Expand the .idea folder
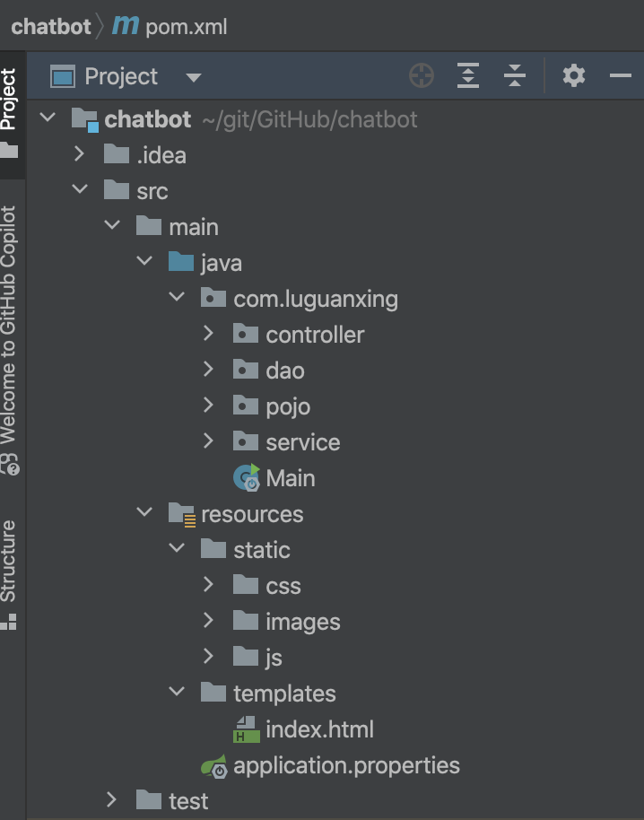The width and height of the screenshot is (644, 820). click(80, 154)
